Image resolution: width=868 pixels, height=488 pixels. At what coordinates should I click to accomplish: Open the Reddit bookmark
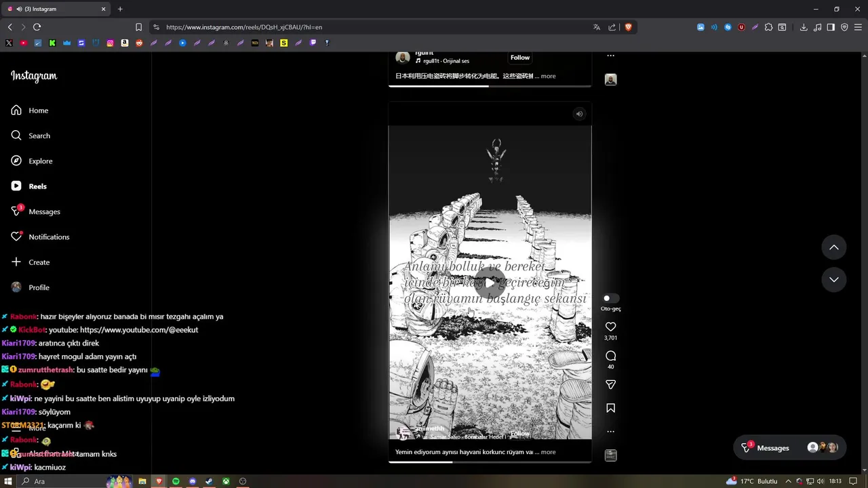[139, 43]
